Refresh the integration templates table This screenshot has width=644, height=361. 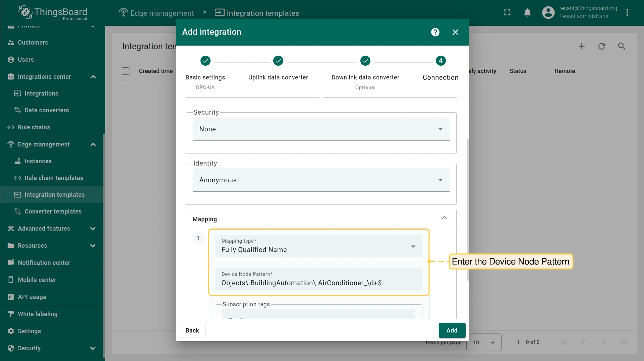click(602, 46)
